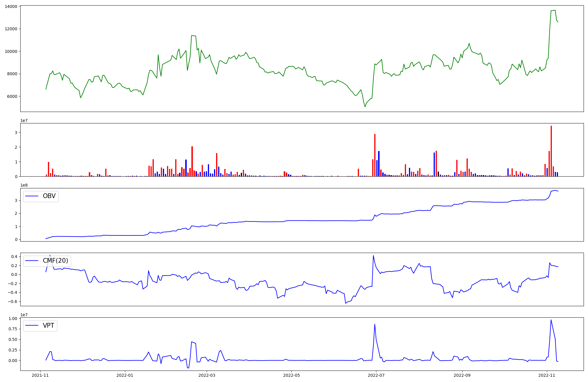Click the tall red volume bar near 2022-07
Image resolution: width=588 pixels, height=382 pixels.
click(x=375, y=155)
